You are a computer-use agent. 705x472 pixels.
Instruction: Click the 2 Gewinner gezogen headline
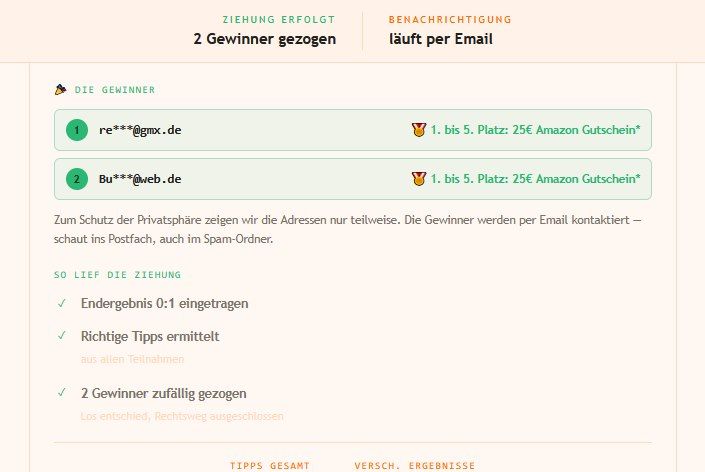click(265, 39)
